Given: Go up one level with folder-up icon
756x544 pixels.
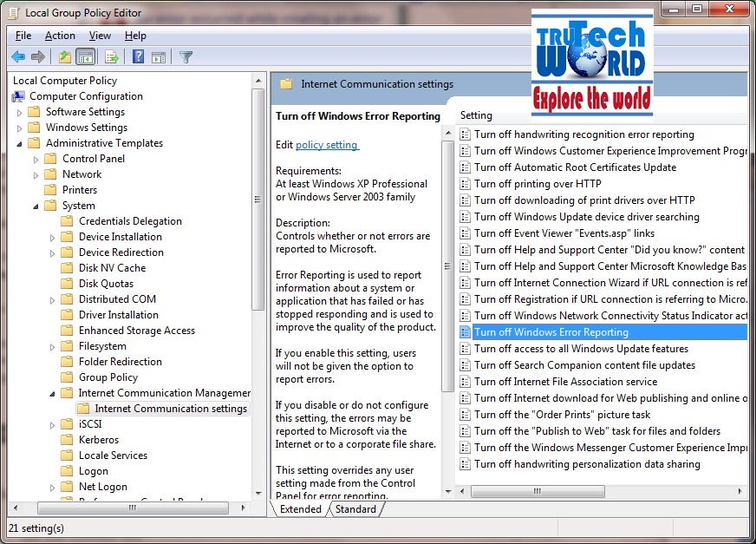Looking at the screenshot, I should (65, 57).
